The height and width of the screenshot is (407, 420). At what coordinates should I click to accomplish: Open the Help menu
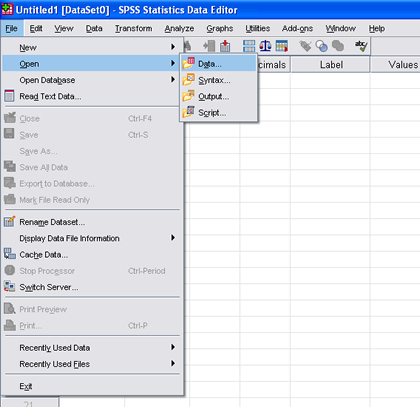[377, 29]
